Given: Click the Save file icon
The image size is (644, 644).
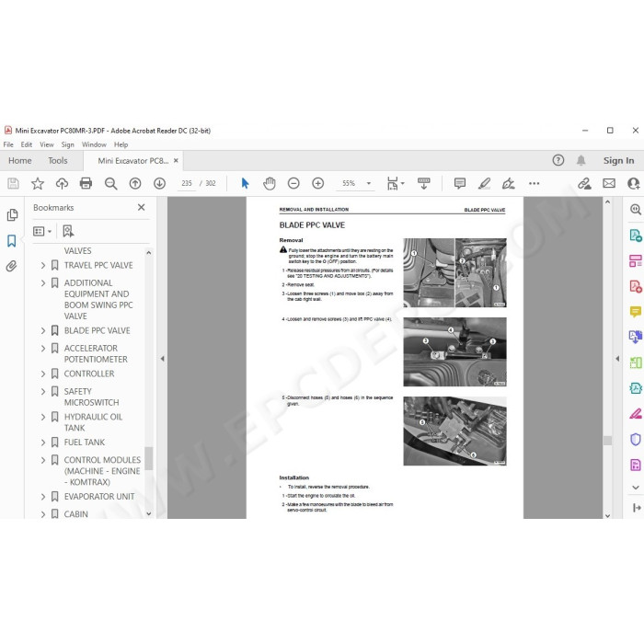Looking at the screenshot, I should tap(13, 183).
